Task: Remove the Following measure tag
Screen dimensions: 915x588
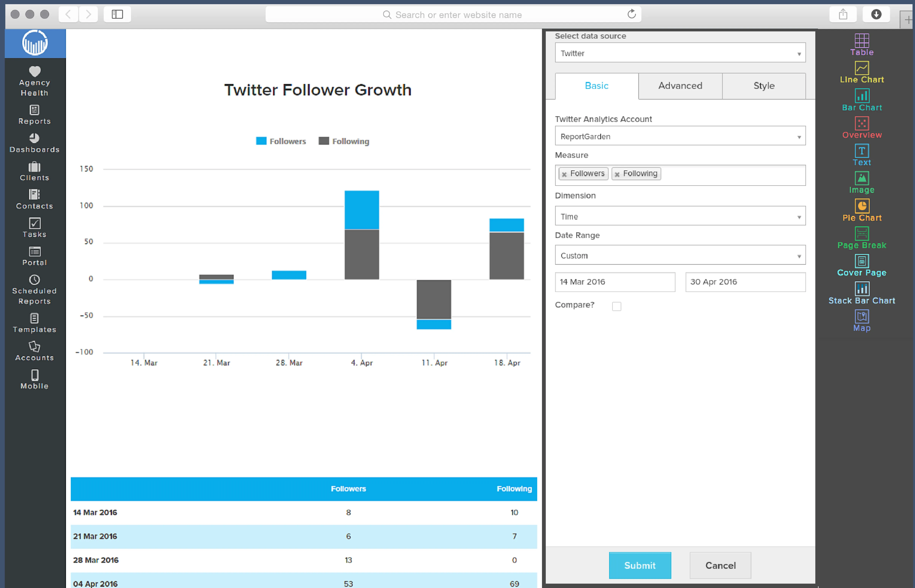Action: 618,174
